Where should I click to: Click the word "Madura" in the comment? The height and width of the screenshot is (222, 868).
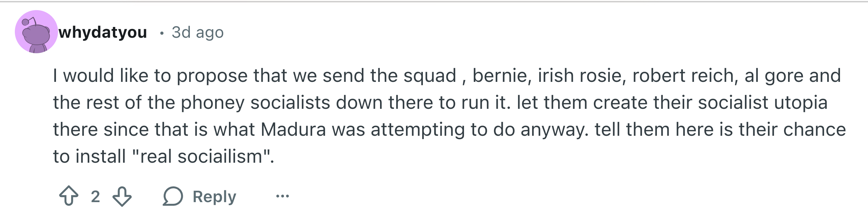coord(293,130)
